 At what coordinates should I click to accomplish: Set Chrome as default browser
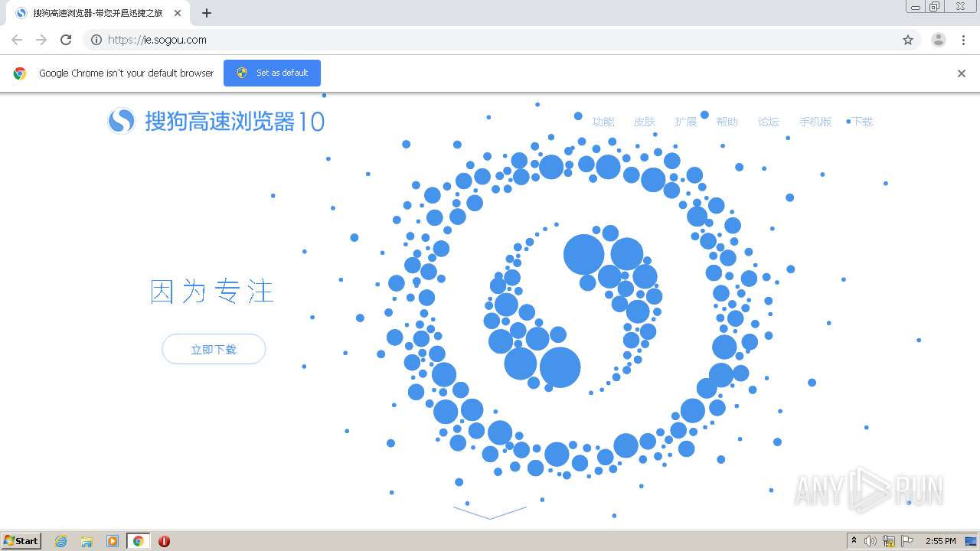point(272,73)
